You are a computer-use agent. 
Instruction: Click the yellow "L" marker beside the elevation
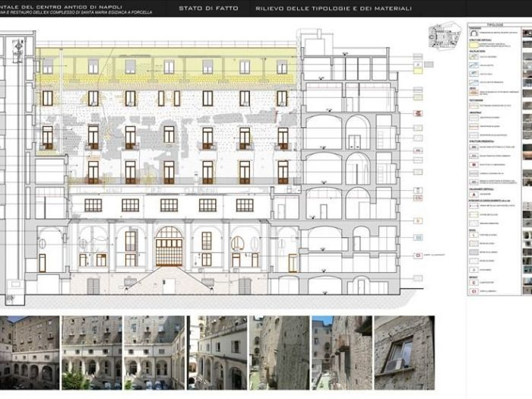tap(418, 221)
